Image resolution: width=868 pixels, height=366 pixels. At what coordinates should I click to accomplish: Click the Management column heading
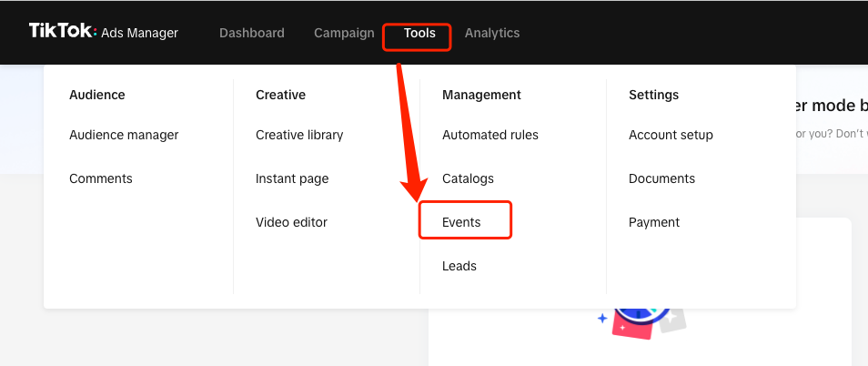[481, 95]
